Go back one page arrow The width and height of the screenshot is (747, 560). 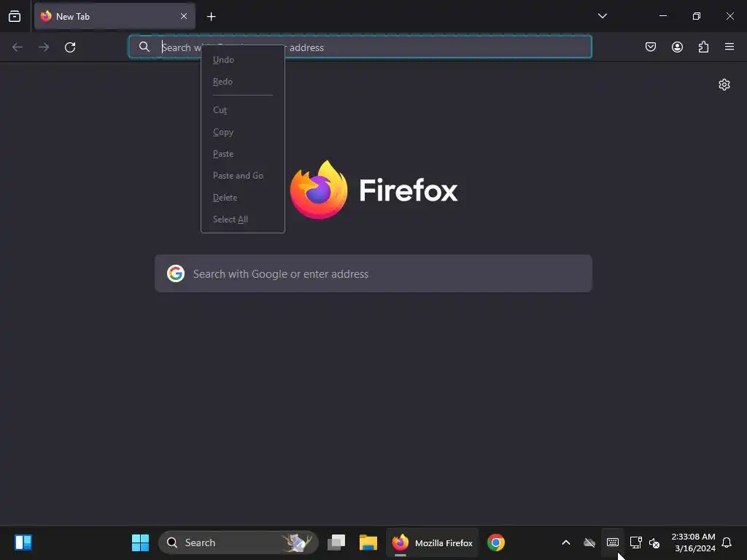18,47
